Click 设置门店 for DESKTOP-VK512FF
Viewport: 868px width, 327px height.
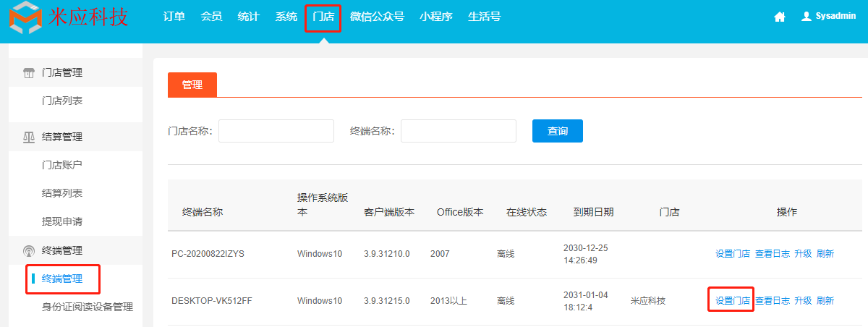click(733, 300)
